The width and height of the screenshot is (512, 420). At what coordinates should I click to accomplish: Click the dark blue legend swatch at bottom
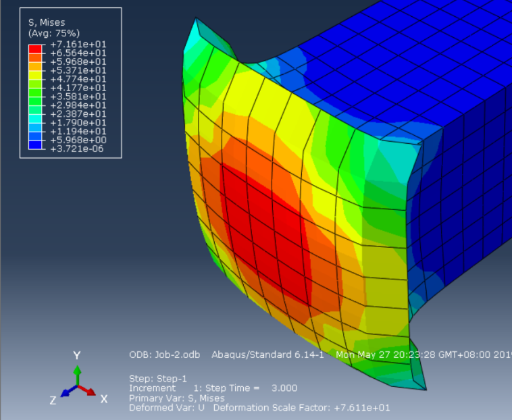coord(35,145)
